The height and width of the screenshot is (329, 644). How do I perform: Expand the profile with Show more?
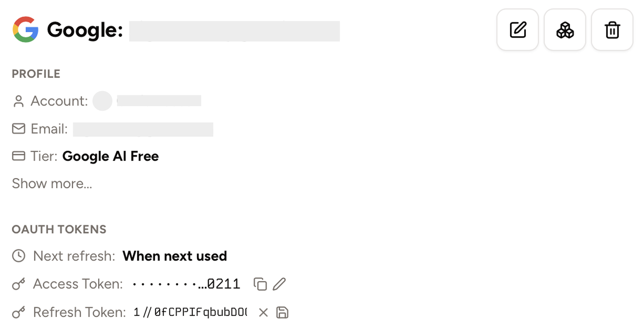click(52, 183)
